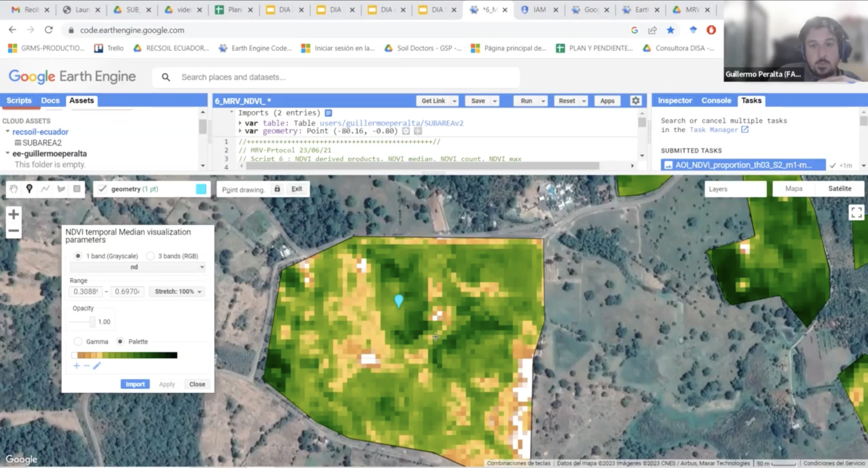
Task: Select the 3 bands (RGB) option
Action: coord(151,256)
